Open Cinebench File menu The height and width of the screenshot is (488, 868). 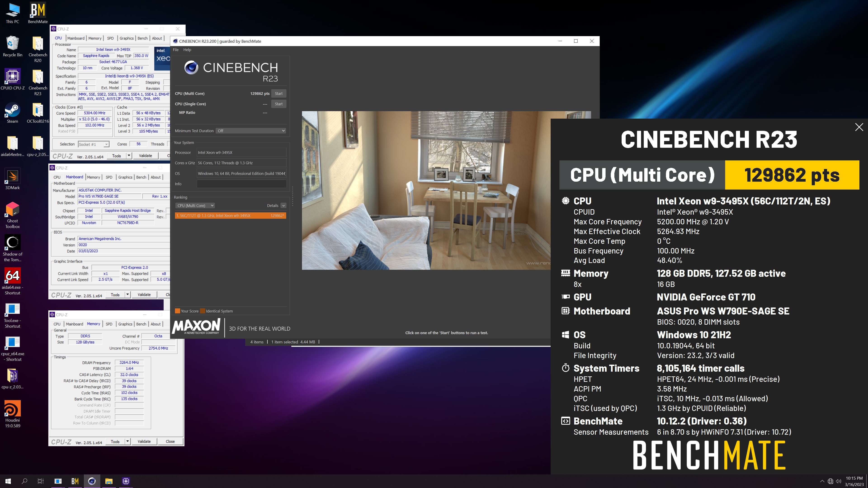click(176, 49)
